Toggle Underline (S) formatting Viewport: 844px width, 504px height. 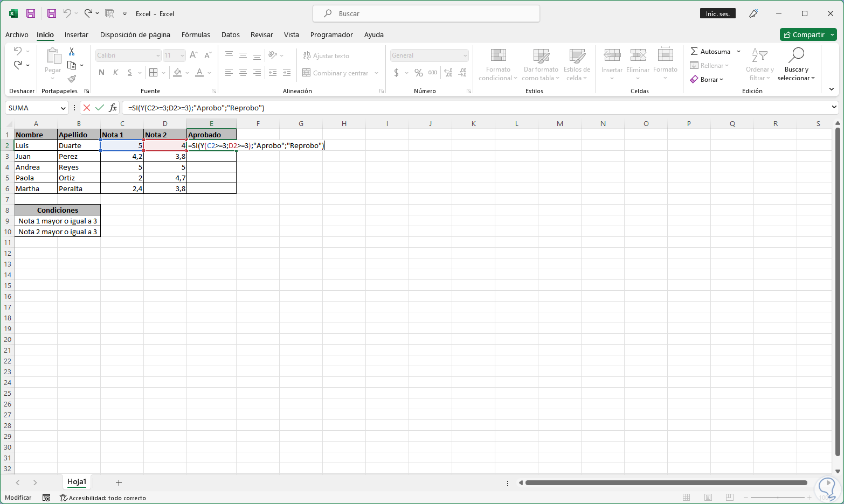pyautogui.click(x=129, y=73)
